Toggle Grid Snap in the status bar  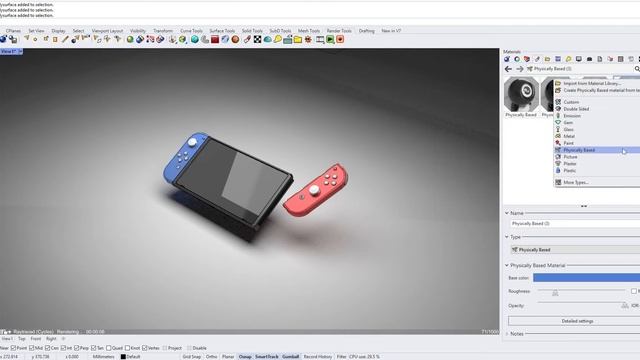click(x=192, y=357)
